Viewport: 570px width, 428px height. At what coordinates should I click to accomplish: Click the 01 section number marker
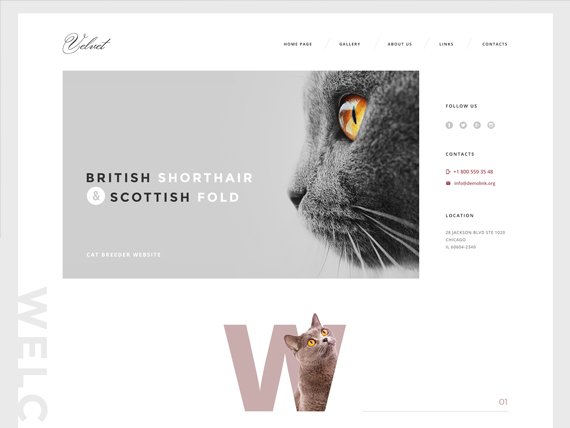[x=503, y=402]
